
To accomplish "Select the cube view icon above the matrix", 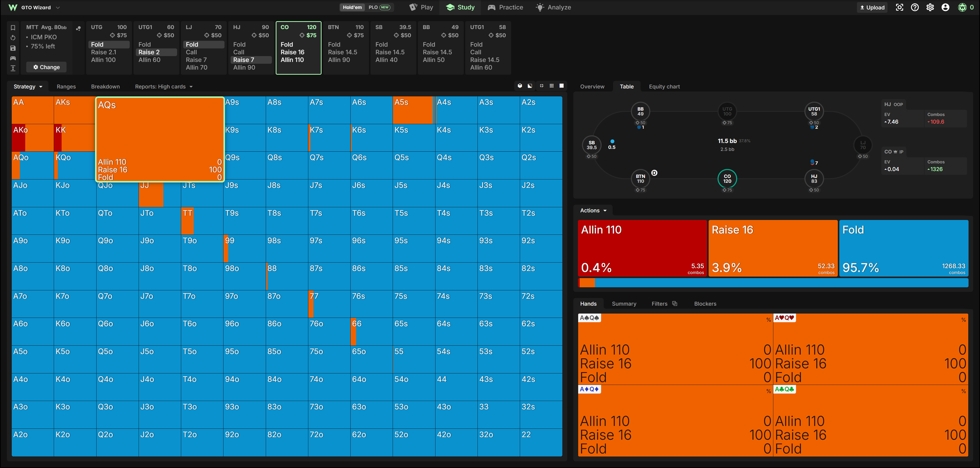I will (520, 86).
